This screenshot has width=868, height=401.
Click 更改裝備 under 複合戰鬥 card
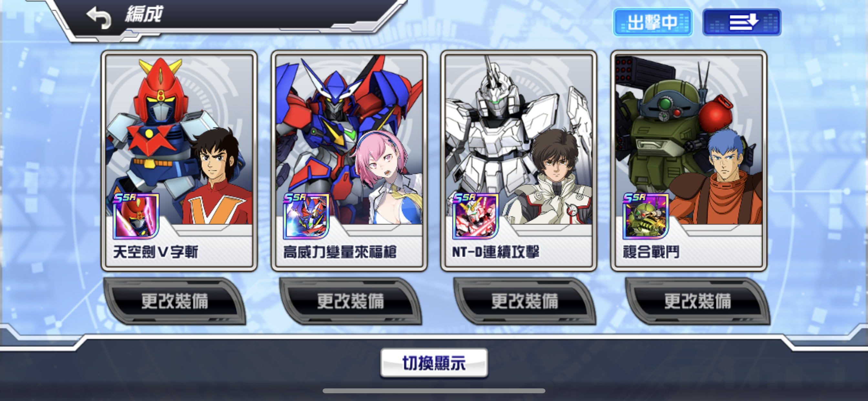pyautogui.click(x=697, y=301)
